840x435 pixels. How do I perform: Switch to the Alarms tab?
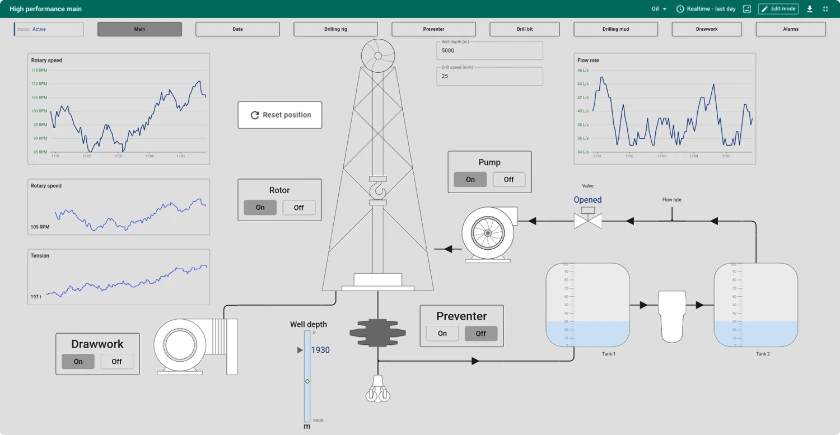tap(791, 29)
